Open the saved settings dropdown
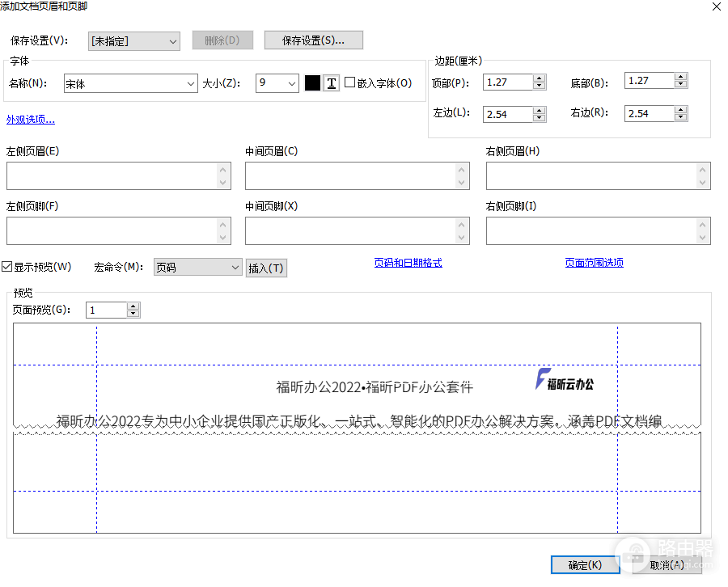Screen dimensions: 728x587 [134, 41]
